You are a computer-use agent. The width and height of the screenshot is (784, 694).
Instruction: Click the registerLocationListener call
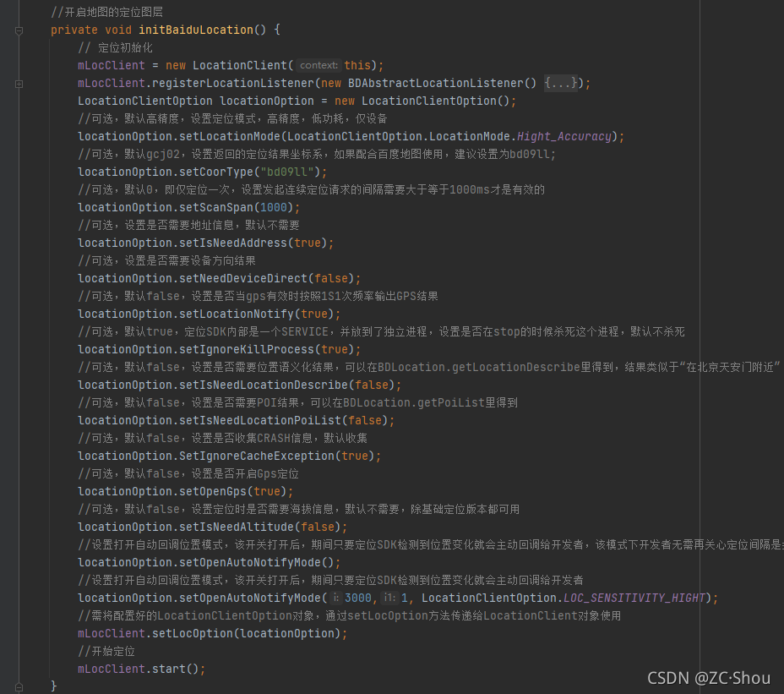tap(233, 83)
